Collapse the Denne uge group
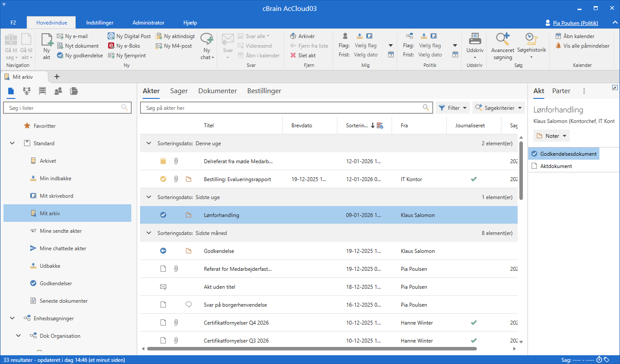The image size is (620, 364). [149, 143]
